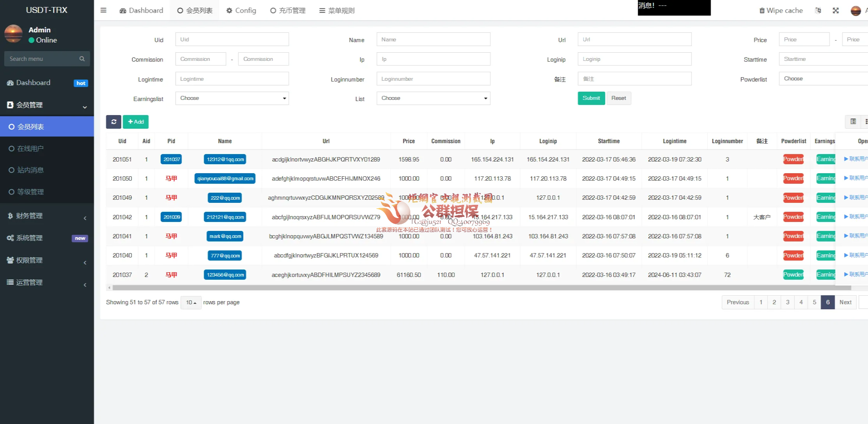The width and height of the screenshot is (868, 424).
Task: Click the language translate icon in header
Action: [818, 11]
